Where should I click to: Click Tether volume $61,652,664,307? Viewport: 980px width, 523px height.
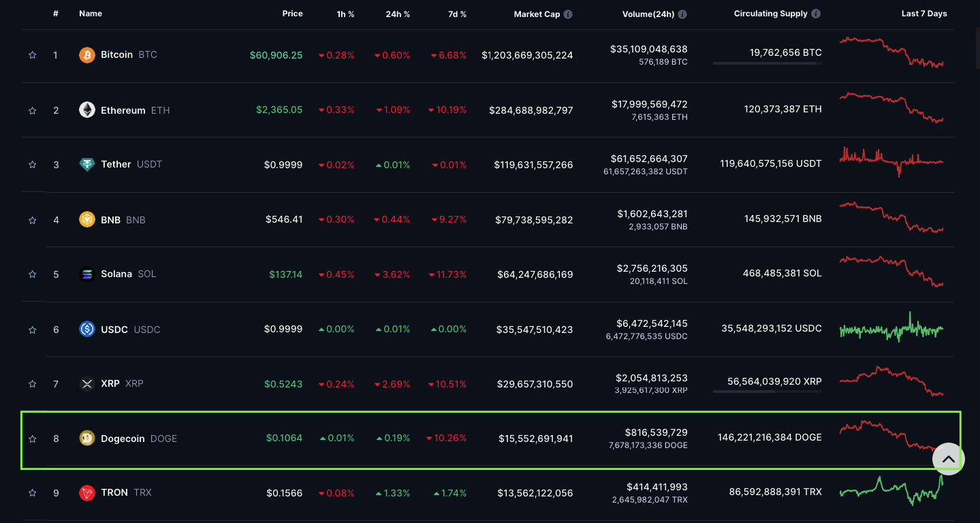(649, 159)
